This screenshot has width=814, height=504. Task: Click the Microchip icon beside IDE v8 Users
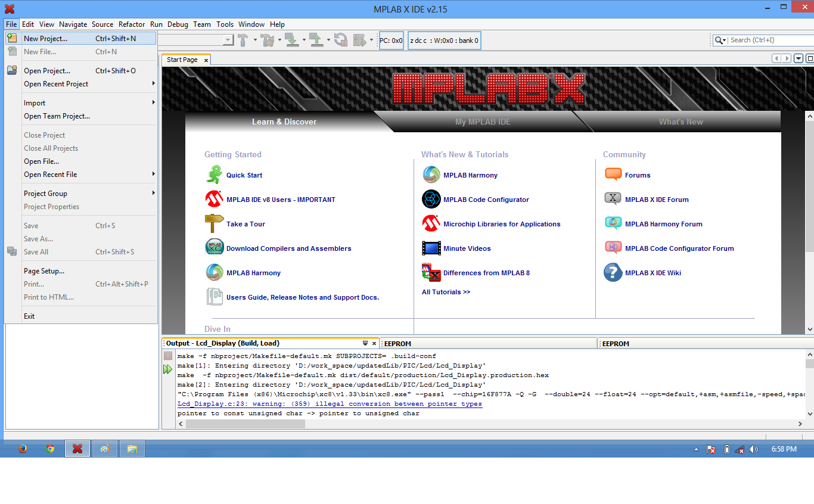tap(214, 199)
